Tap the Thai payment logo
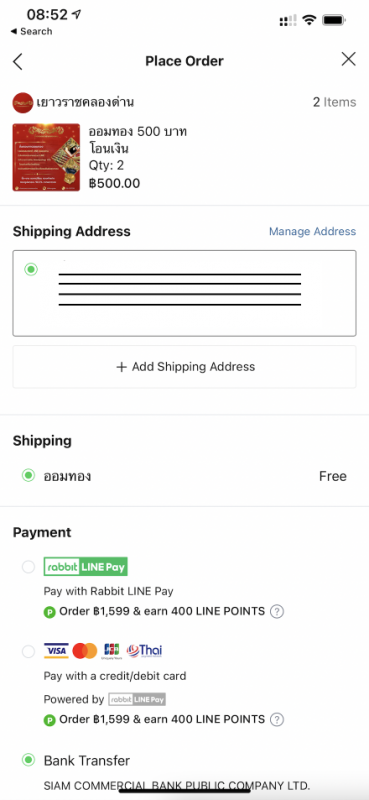 pyautogui.click(x=144, y=651)
